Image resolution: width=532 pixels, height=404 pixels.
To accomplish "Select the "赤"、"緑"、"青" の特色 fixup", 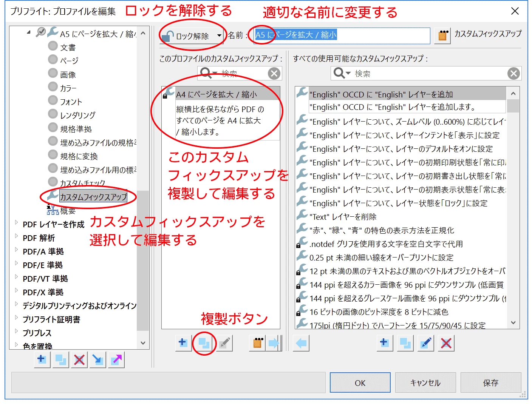I will click(x=382, y=230).
